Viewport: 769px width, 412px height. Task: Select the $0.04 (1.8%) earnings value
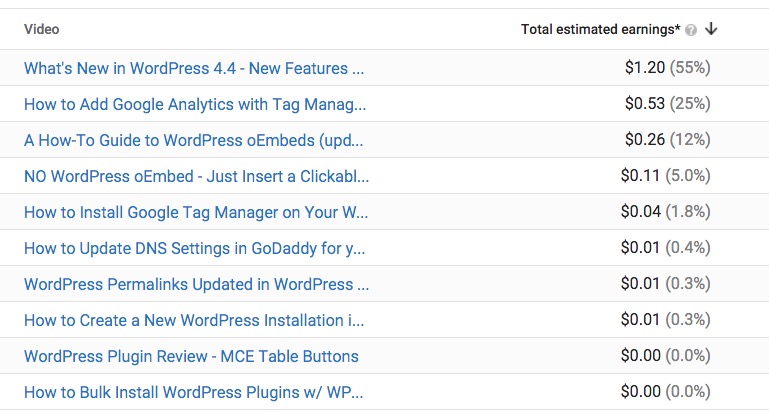666,211
